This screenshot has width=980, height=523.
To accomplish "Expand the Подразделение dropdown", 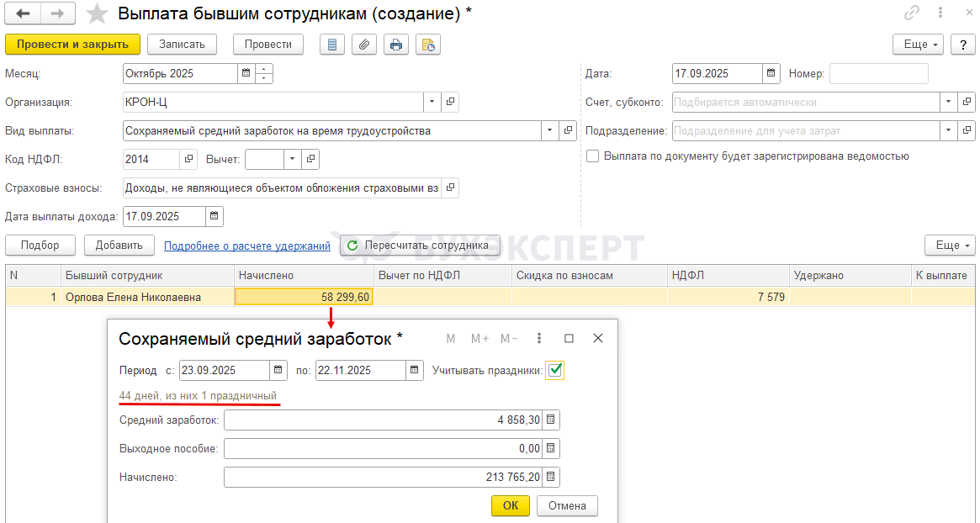I will click(949, 130).
